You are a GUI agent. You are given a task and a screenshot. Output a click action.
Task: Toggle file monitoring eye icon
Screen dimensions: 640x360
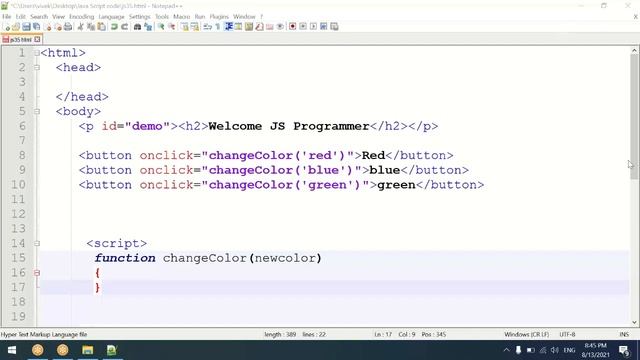pos(280,27)
